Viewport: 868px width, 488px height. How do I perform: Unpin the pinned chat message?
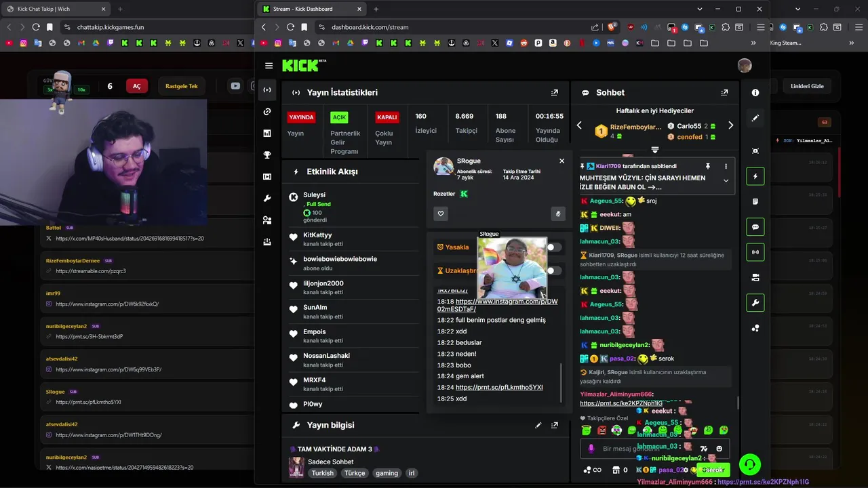click(707, 166)
